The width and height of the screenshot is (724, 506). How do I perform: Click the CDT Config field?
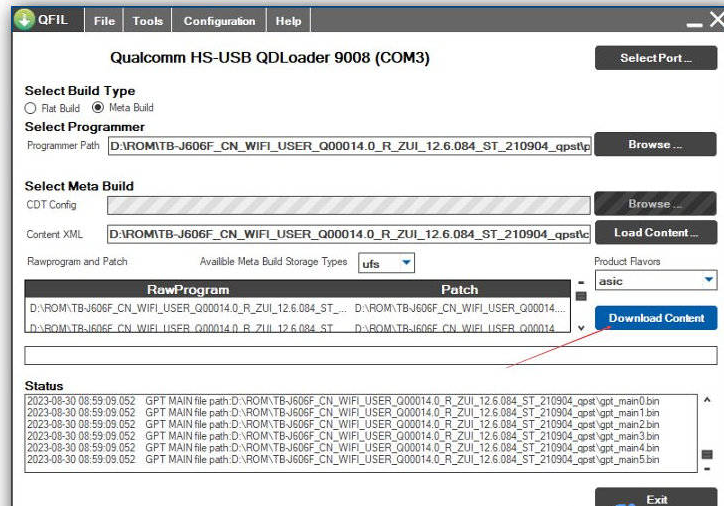(349, 205)
